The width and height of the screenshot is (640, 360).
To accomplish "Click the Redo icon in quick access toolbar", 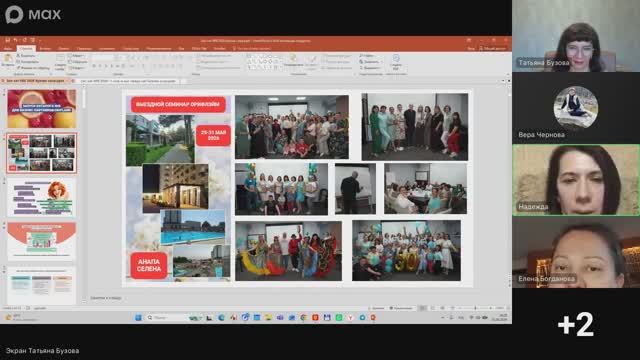I will pyautogui.click(x=24, y=40).
